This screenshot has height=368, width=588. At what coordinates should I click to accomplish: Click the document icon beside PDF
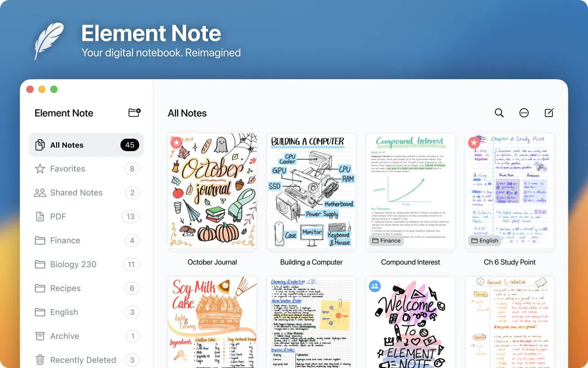point(40,216)
